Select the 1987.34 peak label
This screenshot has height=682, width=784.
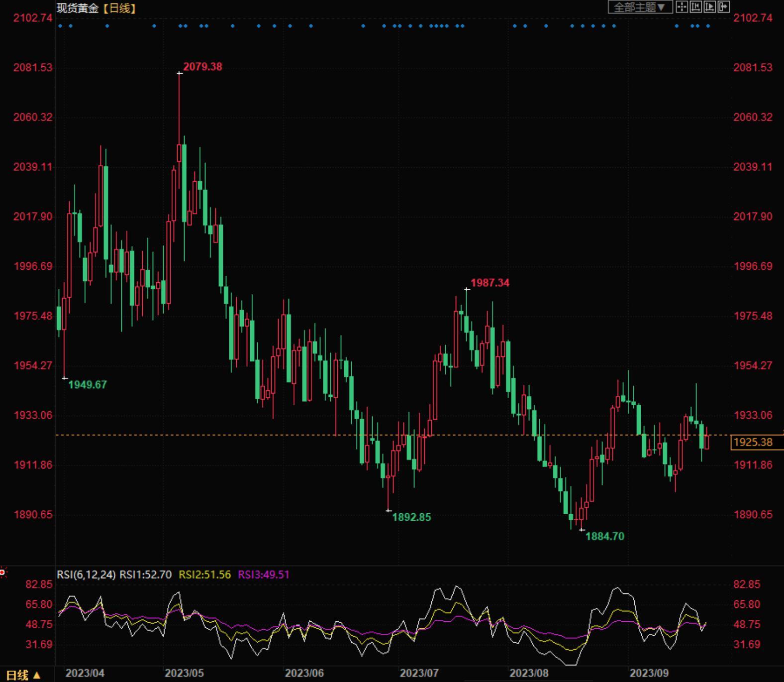(x=490, y=283)
